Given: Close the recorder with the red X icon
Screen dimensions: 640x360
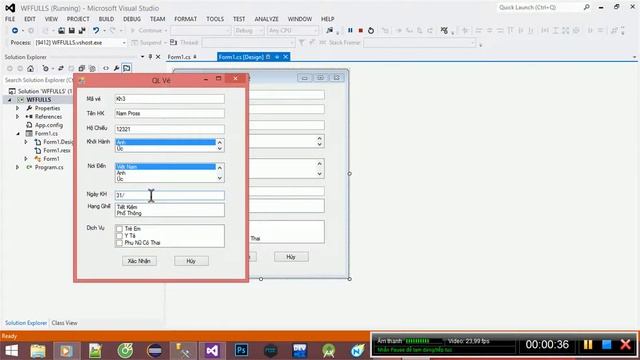Looking at the screenshot, I should point(625,345).
